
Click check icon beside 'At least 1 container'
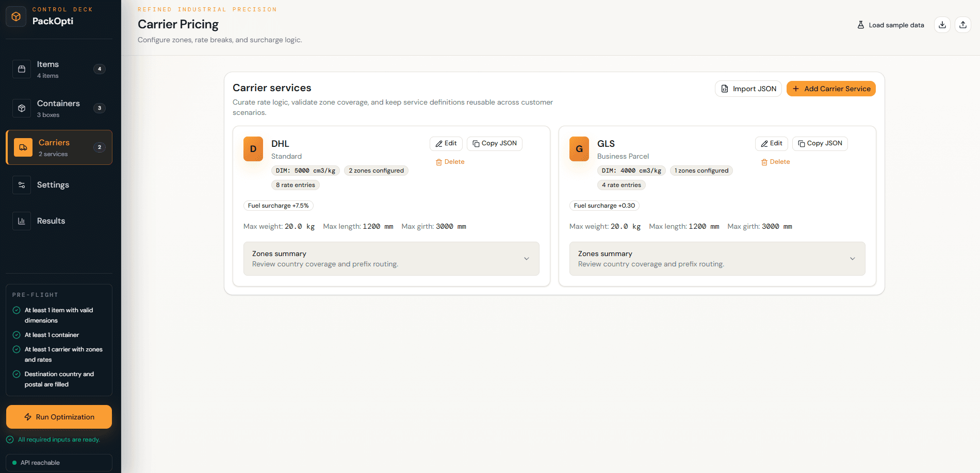tap(17, 335)
